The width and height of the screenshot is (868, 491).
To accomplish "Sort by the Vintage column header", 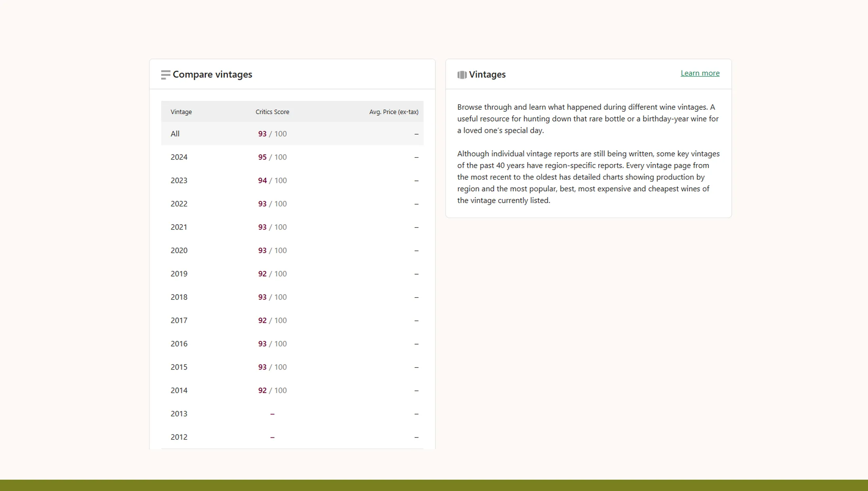I will coord(181,111).
